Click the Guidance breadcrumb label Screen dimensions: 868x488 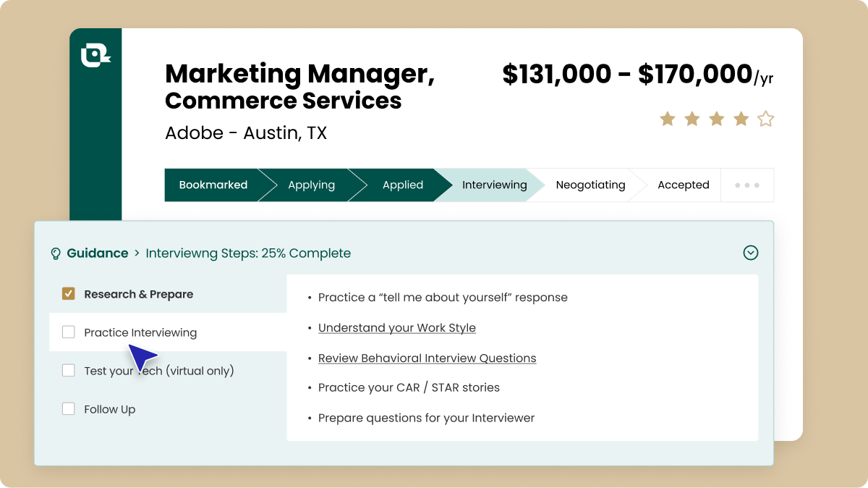pos(97,253)
